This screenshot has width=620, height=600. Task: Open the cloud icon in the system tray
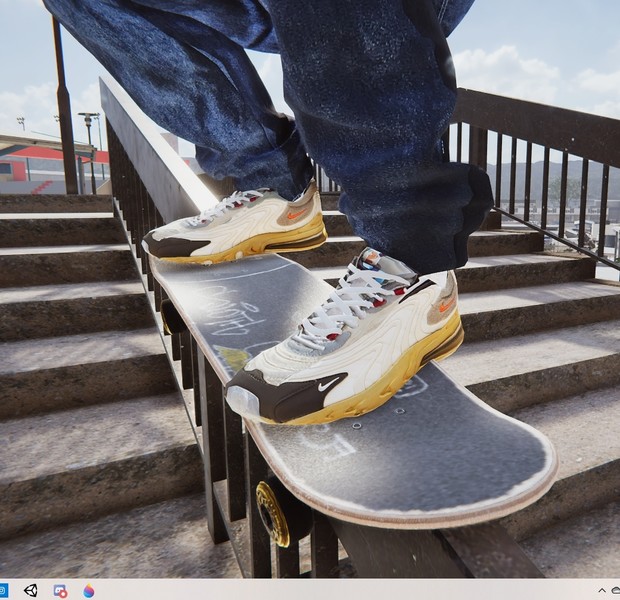pyautogui.click(x=616, y=591)
